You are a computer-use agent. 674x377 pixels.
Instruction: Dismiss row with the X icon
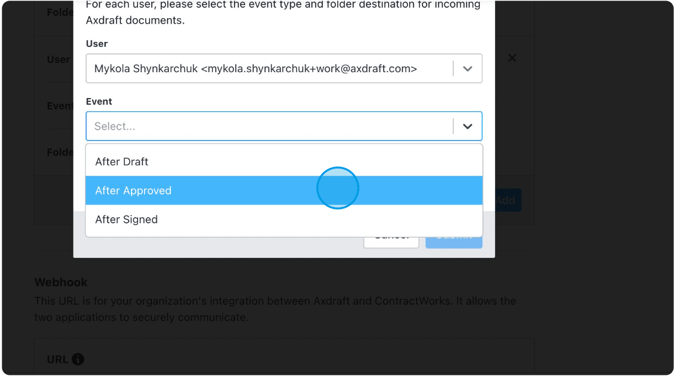click(x=512, y=58)
